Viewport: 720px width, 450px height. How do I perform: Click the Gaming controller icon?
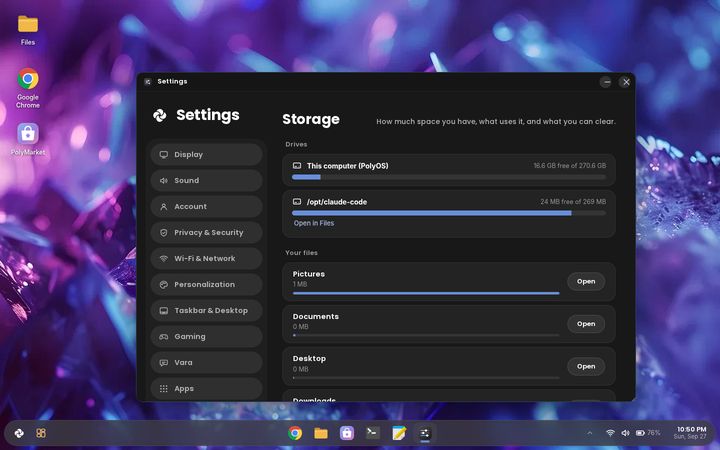(x=163, y=337)
